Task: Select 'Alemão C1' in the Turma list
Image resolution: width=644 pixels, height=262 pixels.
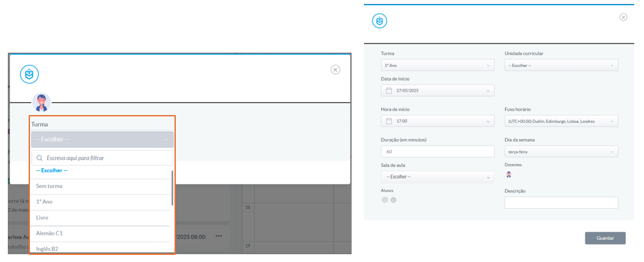Action: point(101,233)
